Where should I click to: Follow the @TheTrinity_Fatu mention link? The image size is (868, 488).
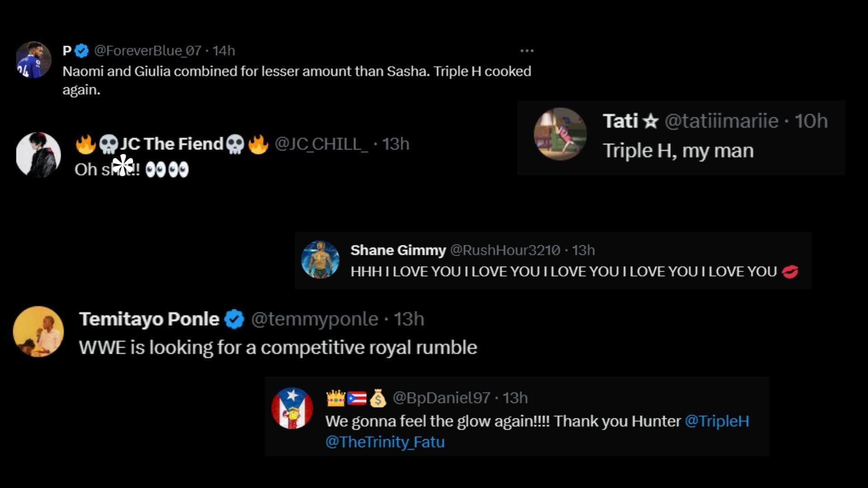pos(385,442)
